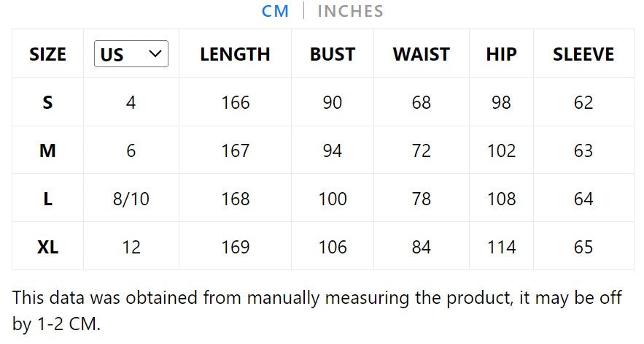
Task: Click the SLEEVE column header
Action: [583, 54]
